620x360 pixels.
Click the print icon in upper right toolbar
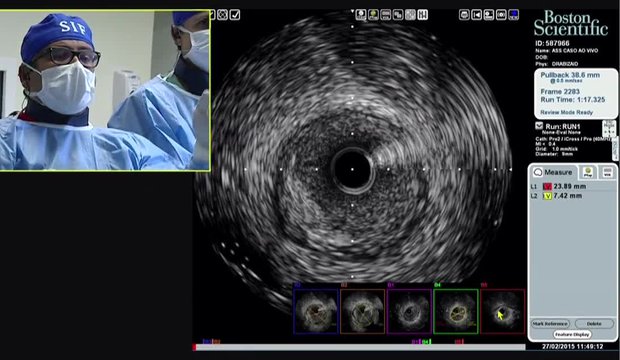point(464,15)
